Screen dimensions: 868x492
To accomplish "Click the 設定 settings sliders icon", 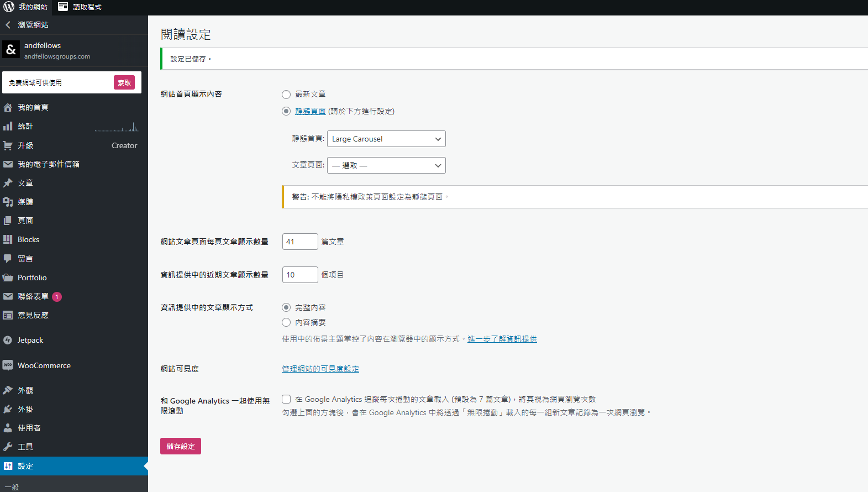I will [x=8, y=466].
